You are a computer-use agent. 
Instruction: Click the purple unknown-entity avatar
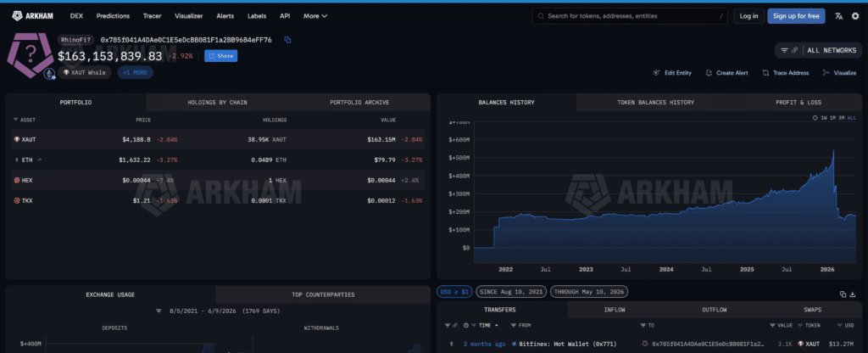(30, 55)
